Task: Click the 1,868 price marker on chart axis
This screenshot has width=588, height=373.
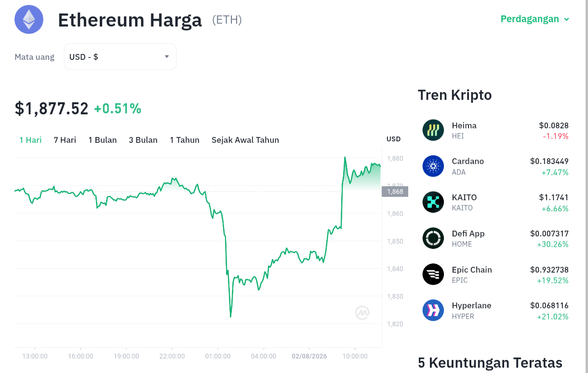Action: tap(395, 192)
